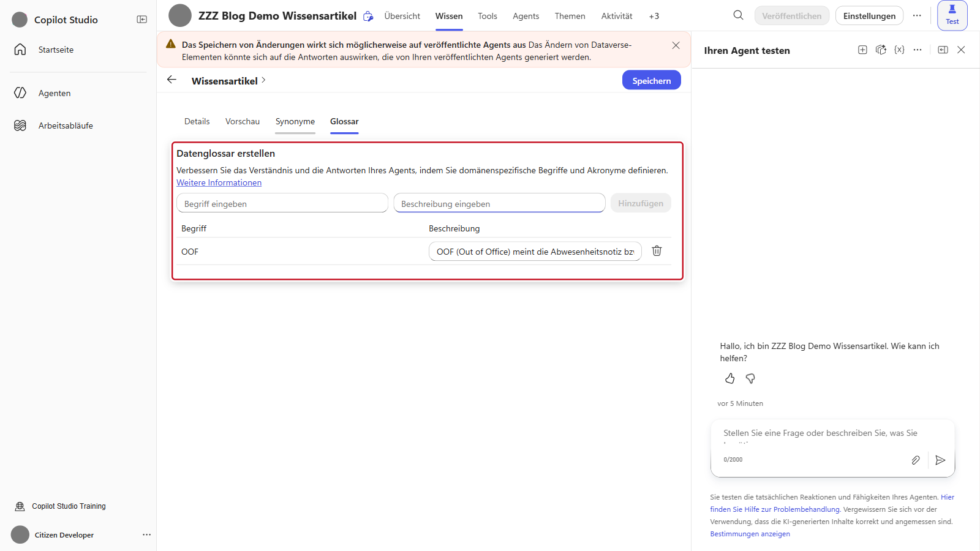The image size is (980, 551).
Task: Toggle the Test pane button
Action: [952, 15]
